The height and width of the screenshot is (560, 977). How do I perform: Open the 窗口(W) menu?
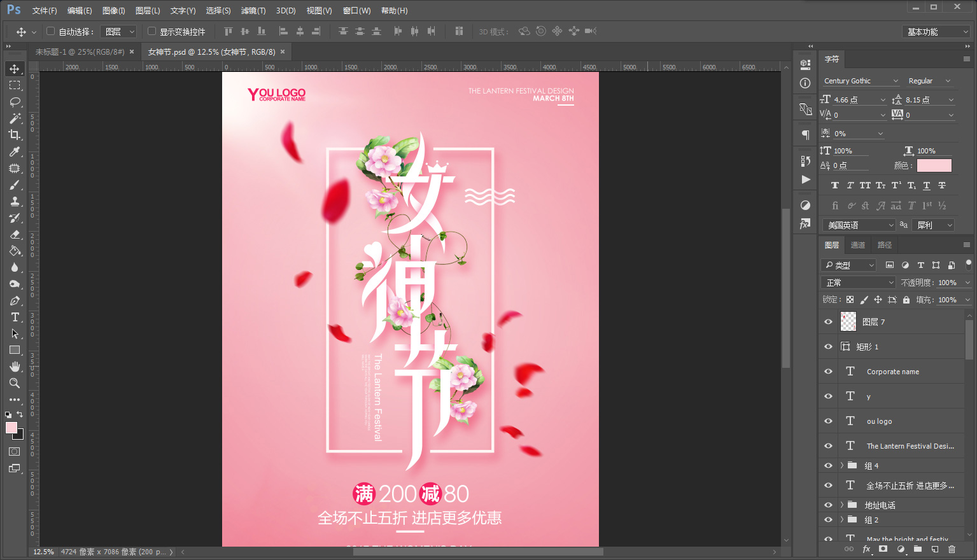pos(356,11)
